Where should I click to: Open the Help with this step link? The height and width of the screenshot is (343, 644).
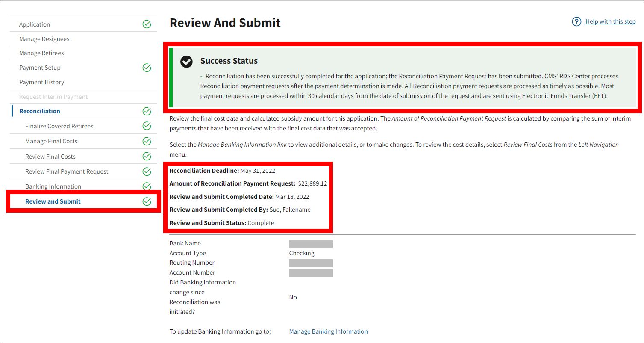click(x=610, y=21)
